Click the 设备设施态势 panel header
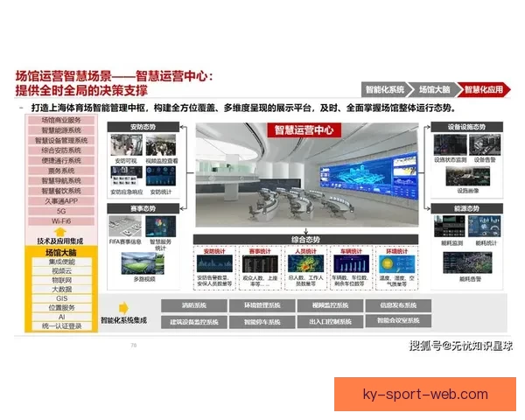Viewport: 525px width, 420px height. point(466,127)
